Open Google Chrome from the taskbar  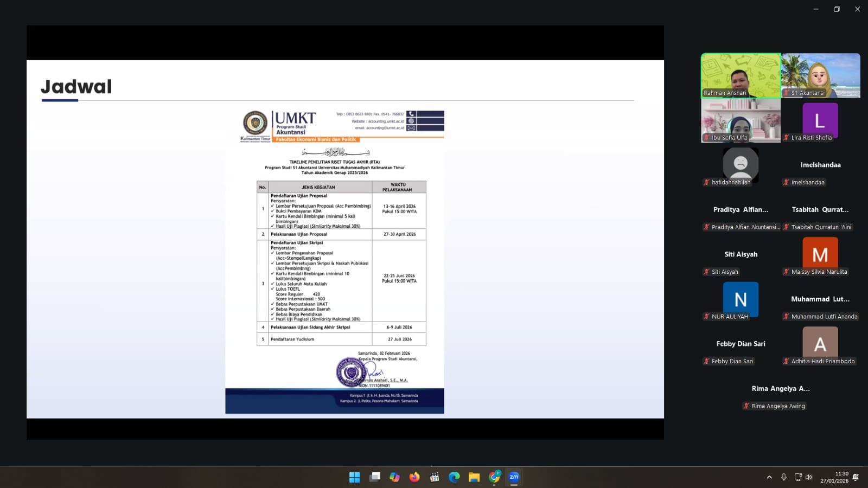click(x=494, y=477)
